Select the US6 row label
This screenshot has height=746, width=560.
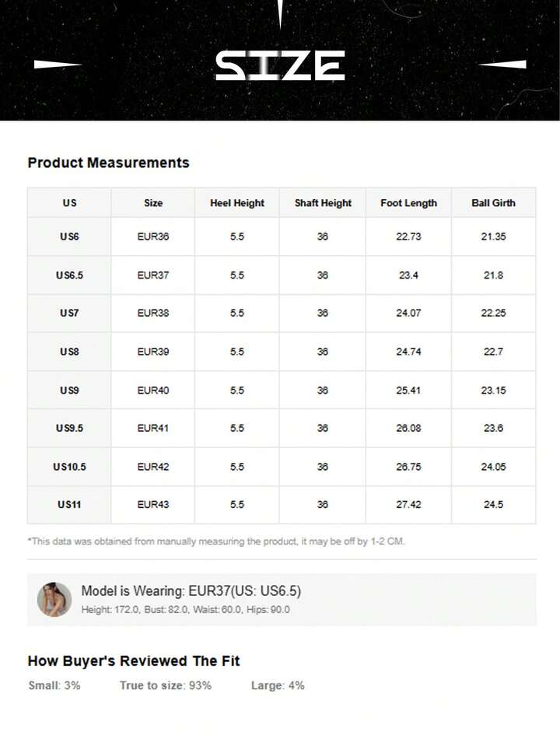pyautogui.click(x=69, y=236)
